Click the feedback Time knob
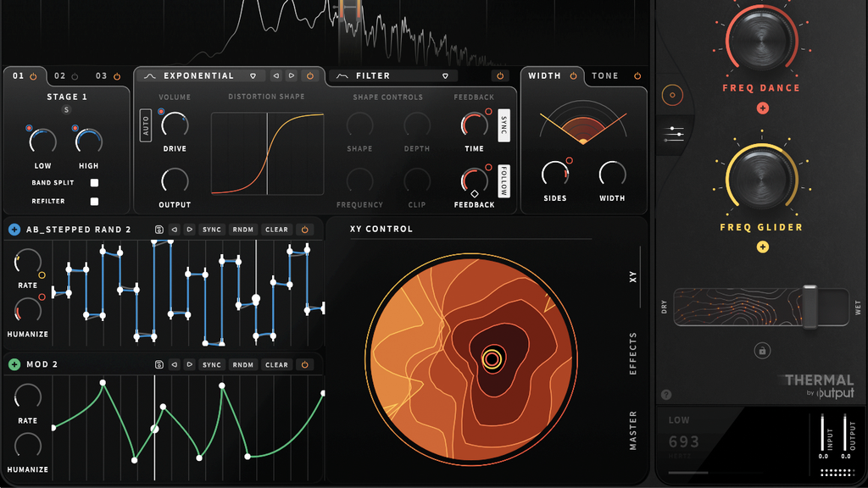The height and width of the screenshot is (488, 868). [475, 125]
